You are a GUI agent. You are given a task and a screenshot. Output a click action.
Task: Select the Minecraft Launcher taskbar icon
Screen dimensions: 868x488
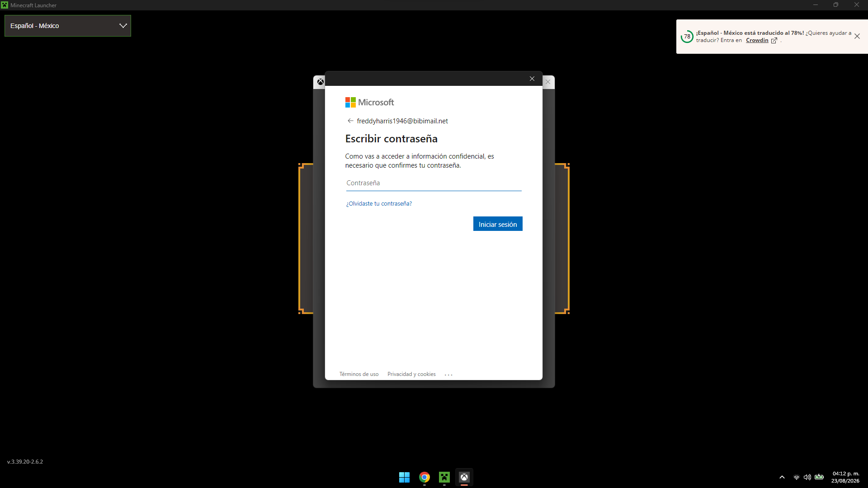(x=444, y=477)
